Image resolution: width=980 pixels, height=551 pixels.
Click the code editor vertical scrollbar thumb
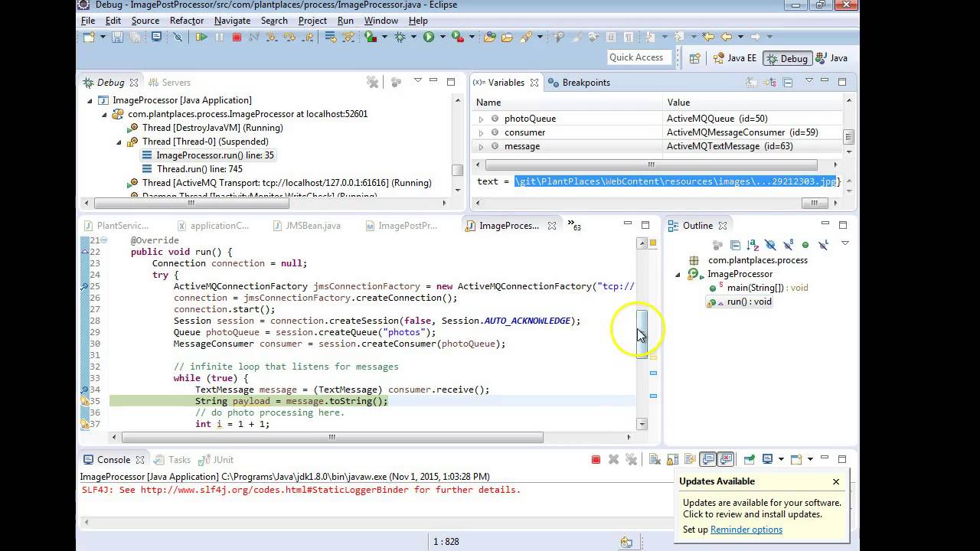pyautogui.click(x=642, y=332)
